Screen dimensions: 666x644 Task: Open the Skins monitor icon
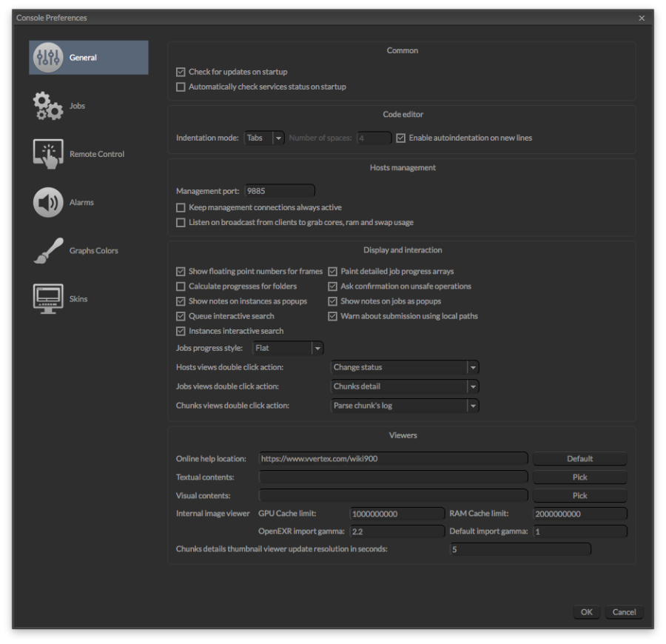(x=47, y=298)
